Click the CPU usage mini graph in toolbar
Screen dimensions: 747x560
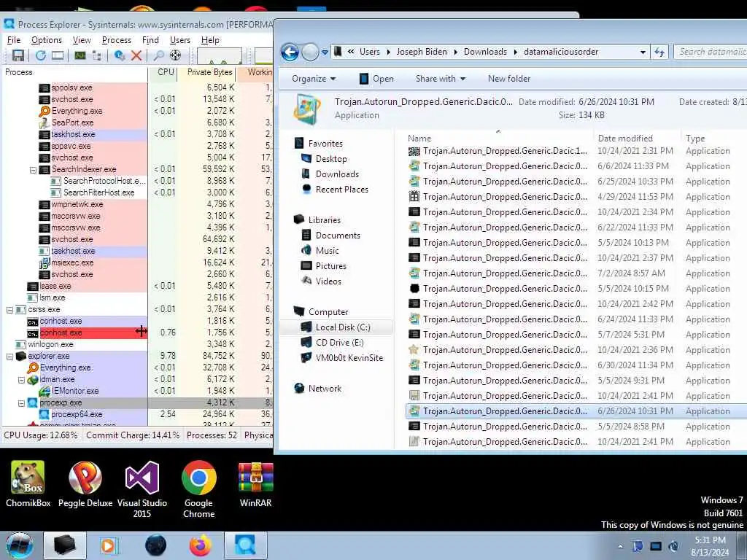(219, 56)
